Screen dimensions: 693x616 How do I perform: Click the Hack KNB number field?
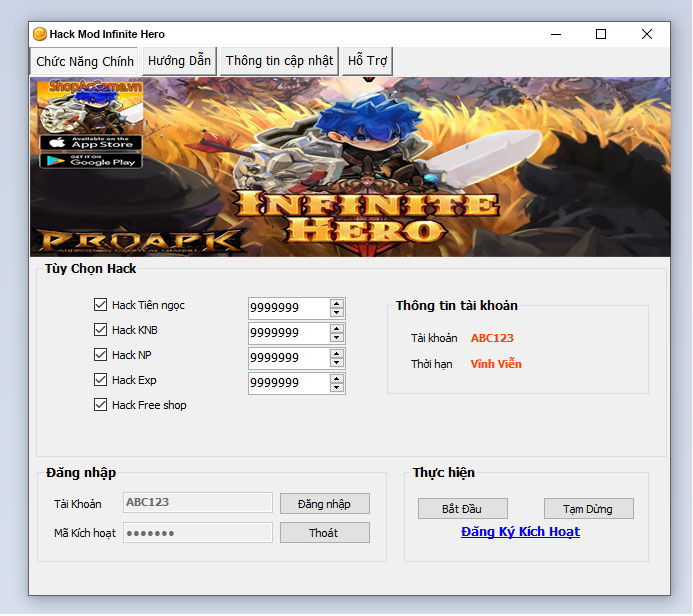coord(289,333)
